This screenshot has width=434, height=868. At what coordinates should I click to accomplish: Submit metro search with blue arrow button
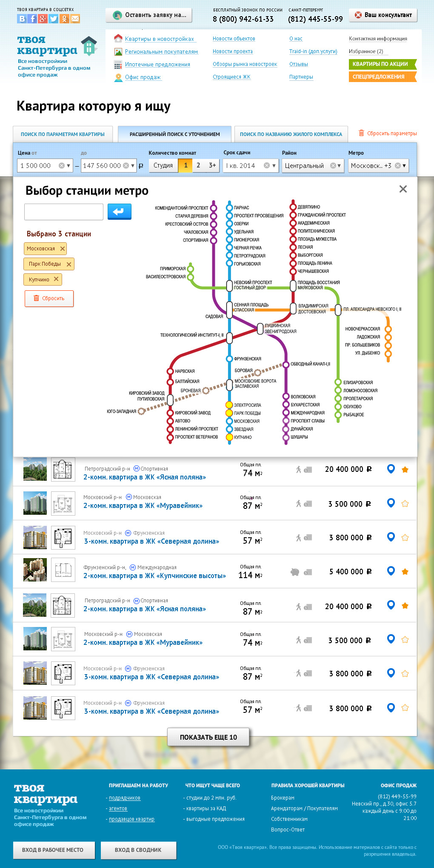(119, 212)
